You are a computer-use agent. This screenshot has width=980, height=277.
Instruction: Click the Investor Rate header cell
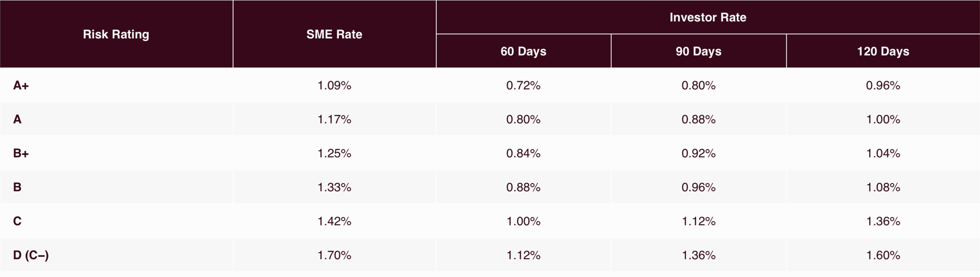click(x=708, y=17)
